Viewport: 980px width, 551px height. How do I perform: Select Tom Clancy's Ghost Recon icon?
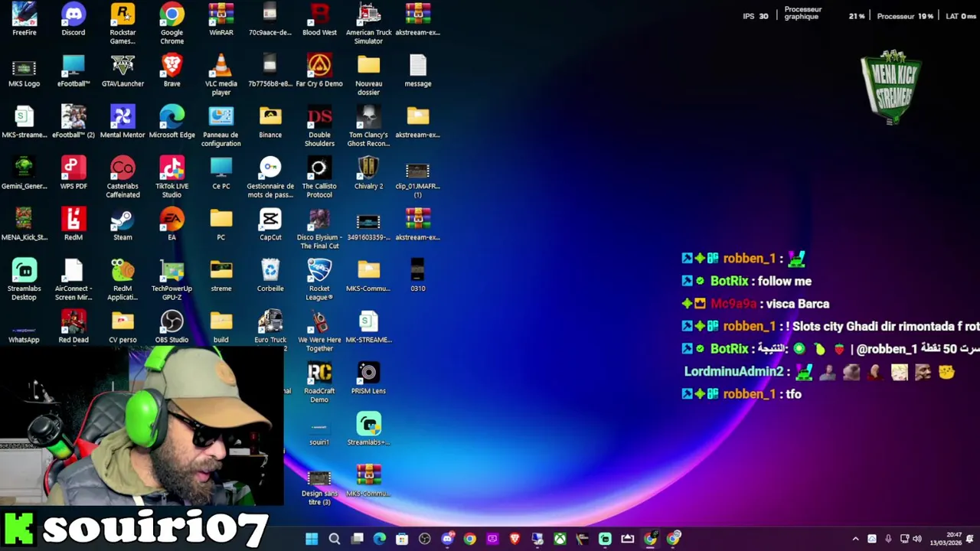click(368, 126)
